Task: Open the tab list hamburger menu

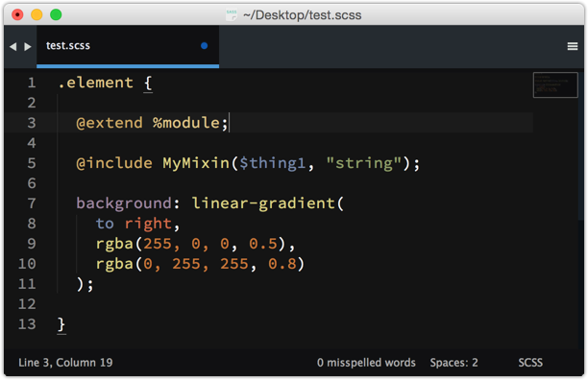Action: pyautogui.click(x=573, y=46)
